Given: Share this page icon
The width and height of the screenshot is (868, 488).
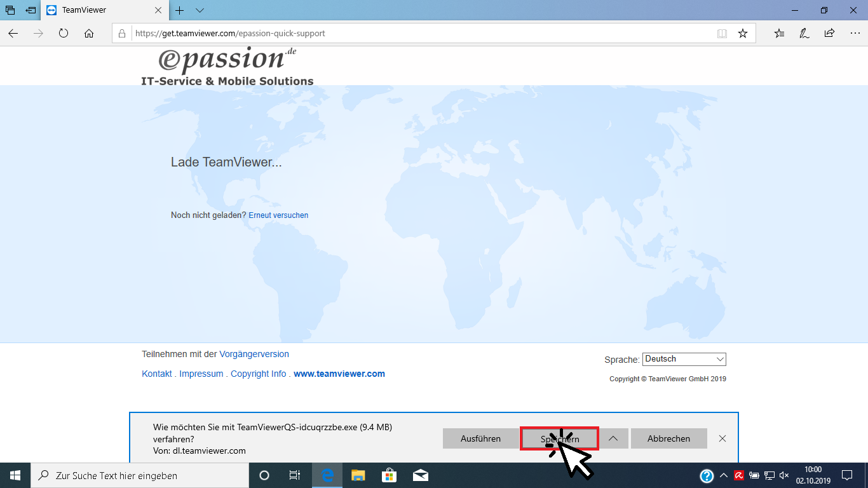Looking at the screenshot, I should (x=829, y=33).
